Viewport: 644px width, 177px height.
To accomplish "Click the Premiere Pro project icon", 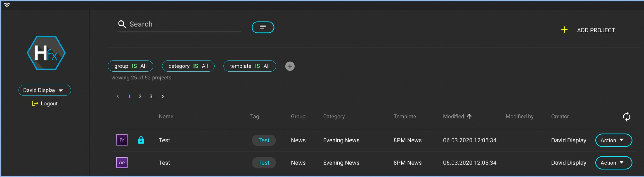I will (122, 140).
